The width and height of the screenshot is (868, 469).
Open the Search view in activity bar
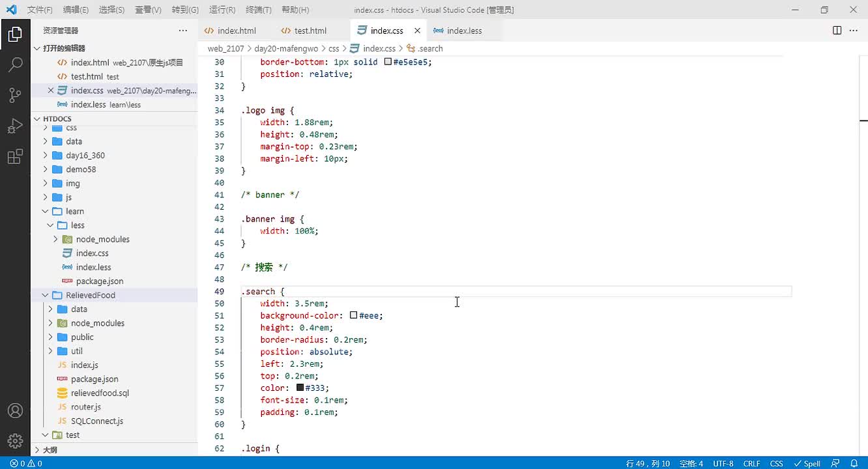[x=15, y=64]
